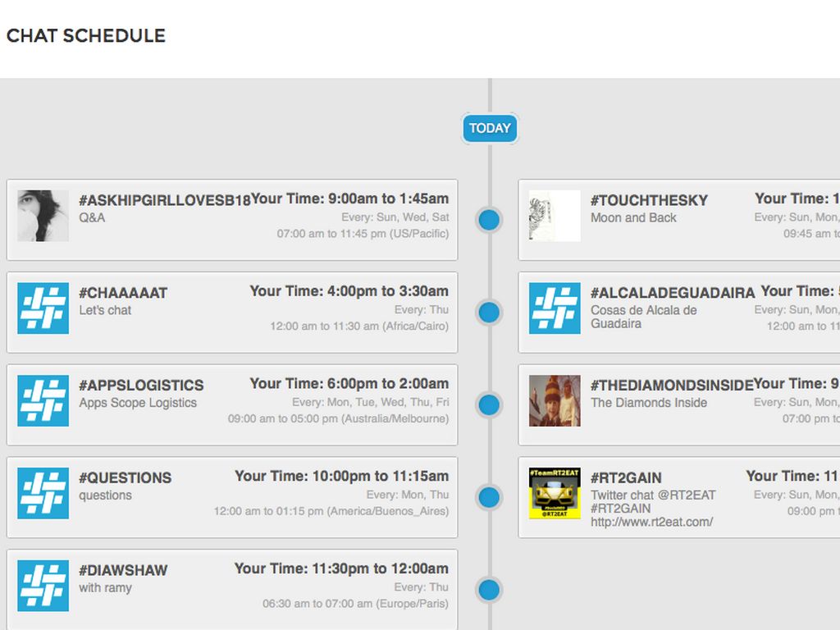840x630 pixels.
Task: Select timeline dot beside #QUESTIONS
Action: (x=489, y=497)
